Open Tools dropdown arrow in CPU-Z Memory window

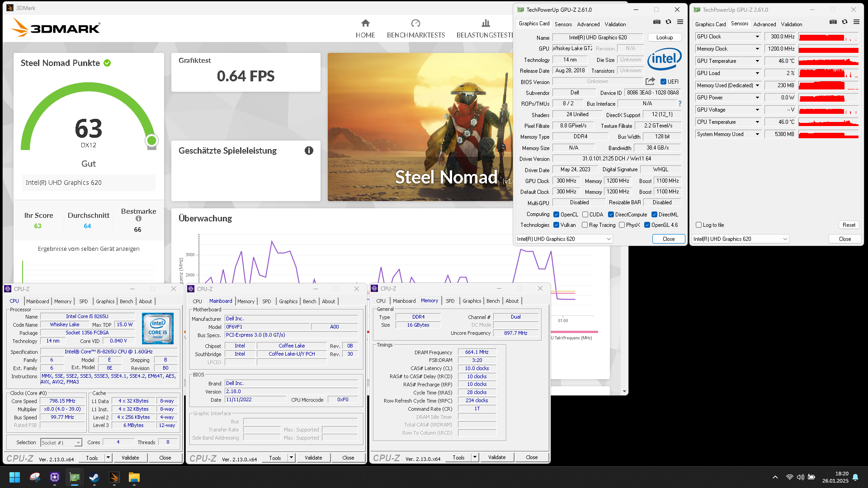475,458
